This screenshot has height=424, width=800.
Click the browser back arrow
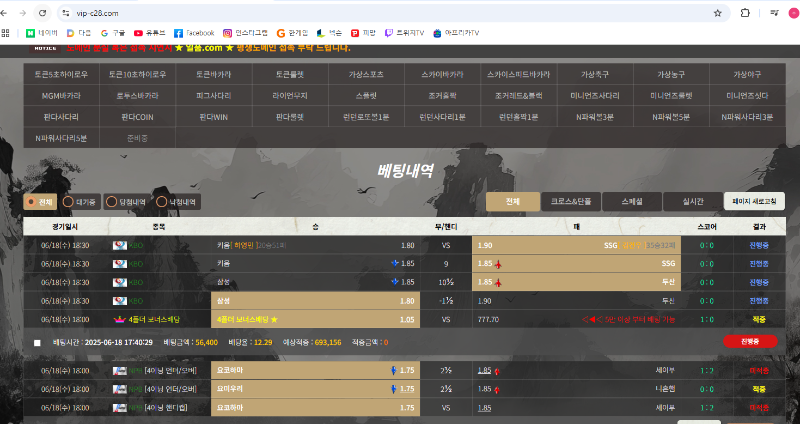pyautogui.click(x=4, y=13)
